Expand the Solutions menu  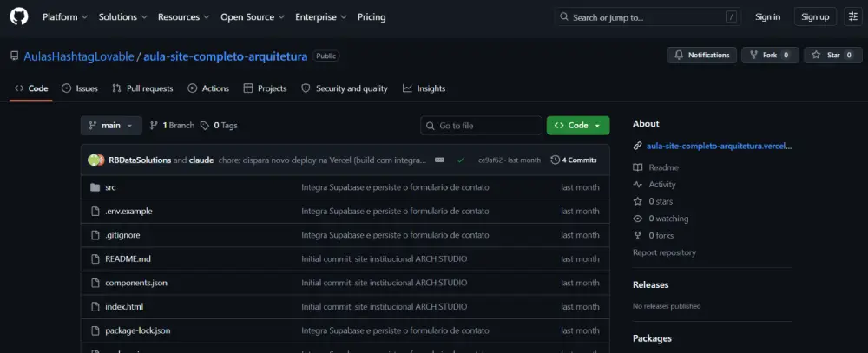coord(123,17)
